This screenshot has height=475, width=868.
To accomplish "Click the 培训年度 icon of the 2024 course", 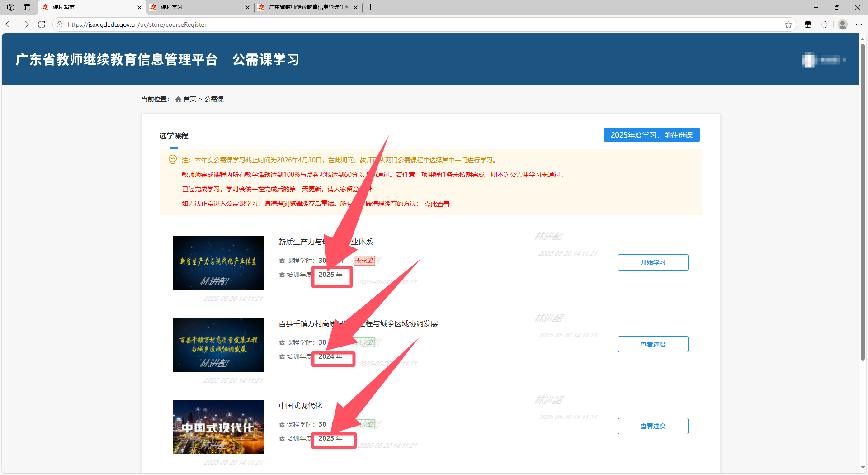I will point(282,357).
